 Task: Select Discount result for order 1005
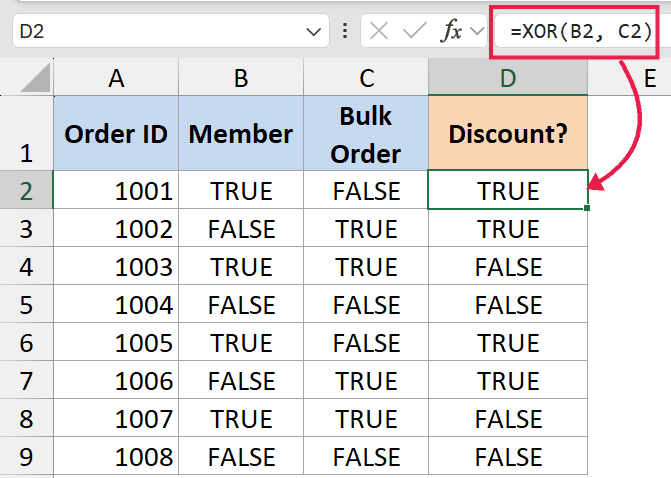[508, 342]
